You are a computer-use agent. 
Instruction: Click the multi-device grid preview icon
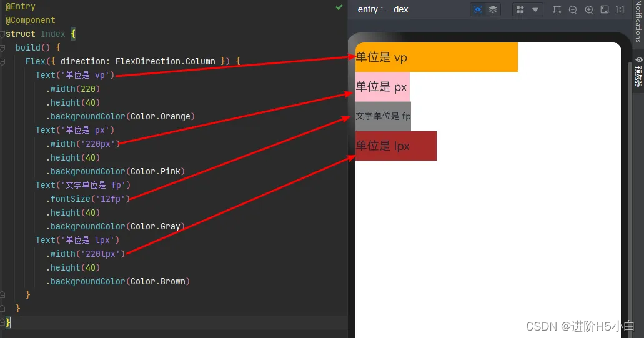tap(520, 9)
